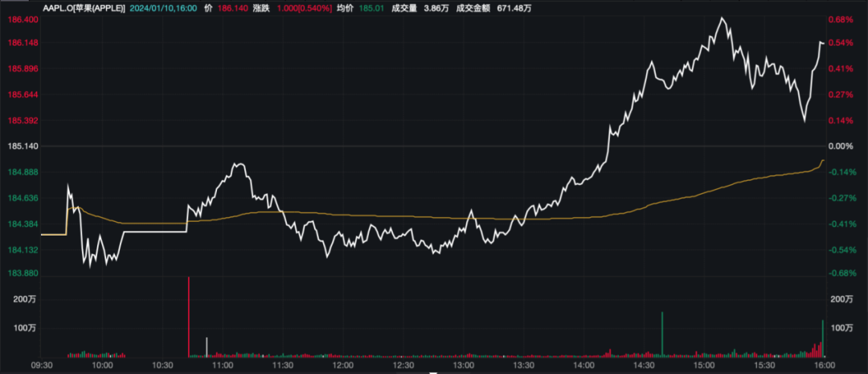Click the 15:30 time axis label

click(x=764, y=366)
